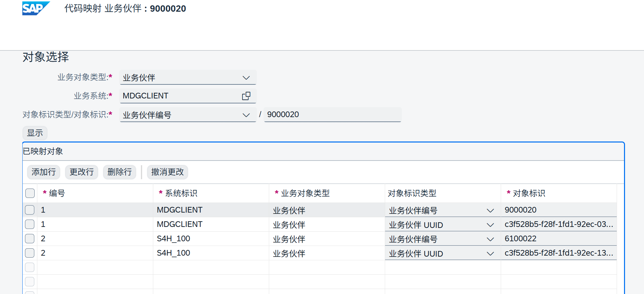Click 业务伙伴 type cell in 6100022 row
The image size is (644, 294).
pos(327,239)
